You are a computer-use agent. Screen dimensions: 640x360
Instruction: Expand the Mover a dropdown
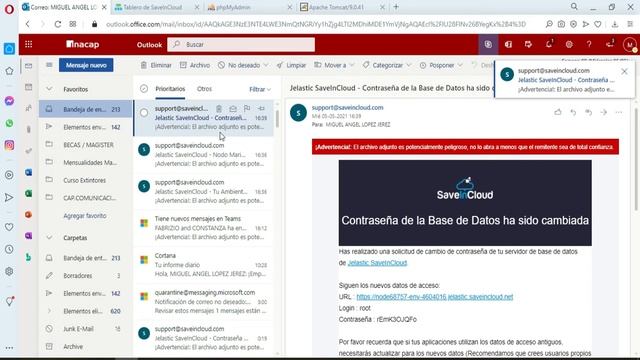[352, 65]
